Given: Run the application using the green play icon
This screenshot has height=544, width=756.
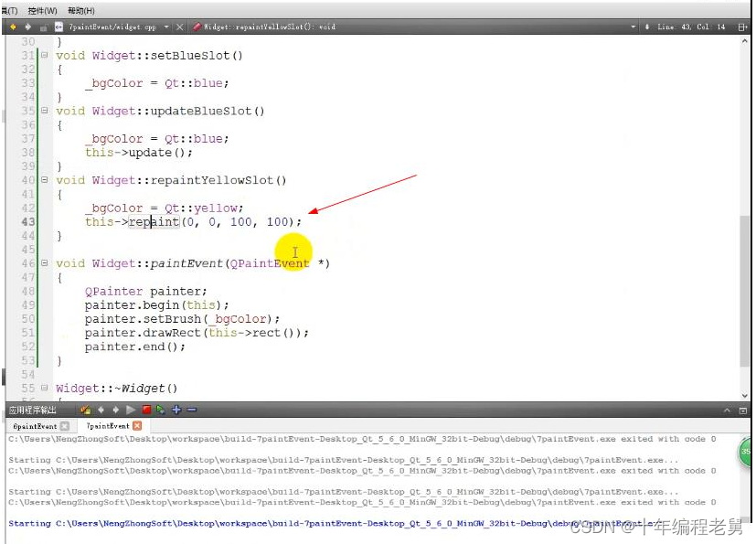Looking at the screenshot, I should (x=131, y=410).
